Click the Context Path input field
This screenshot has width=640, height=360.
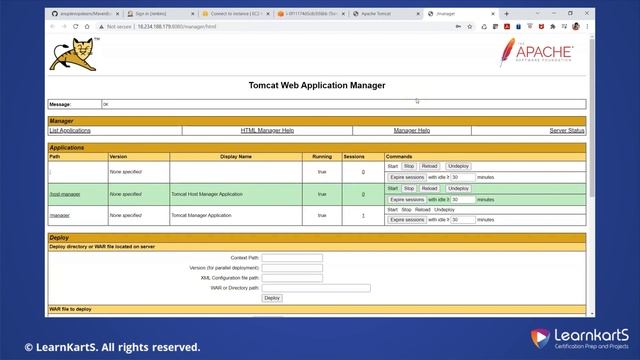click(x=292, y=258)
